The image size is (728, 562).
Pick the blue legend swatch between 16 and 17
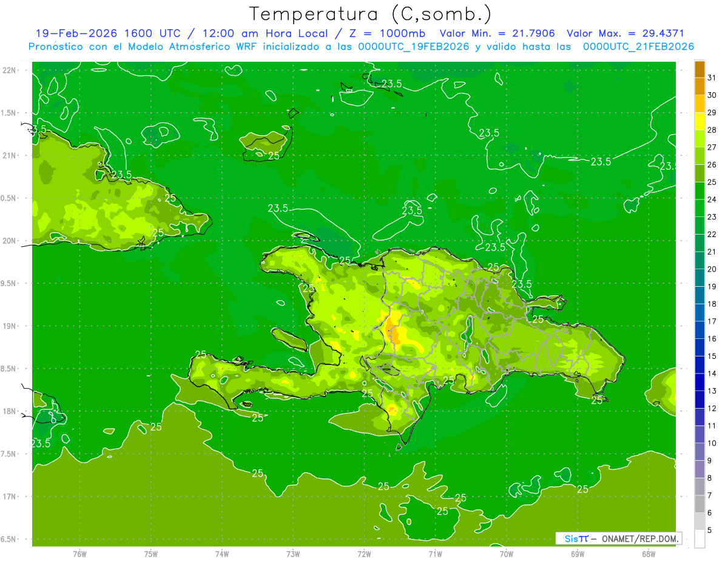pos(699,330)
